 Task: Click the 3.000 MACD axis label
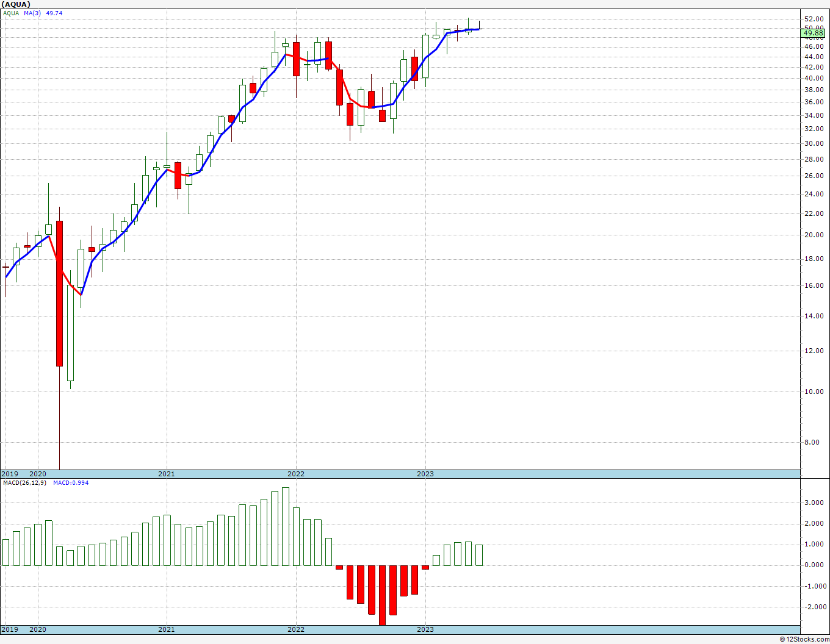[815, 503]
